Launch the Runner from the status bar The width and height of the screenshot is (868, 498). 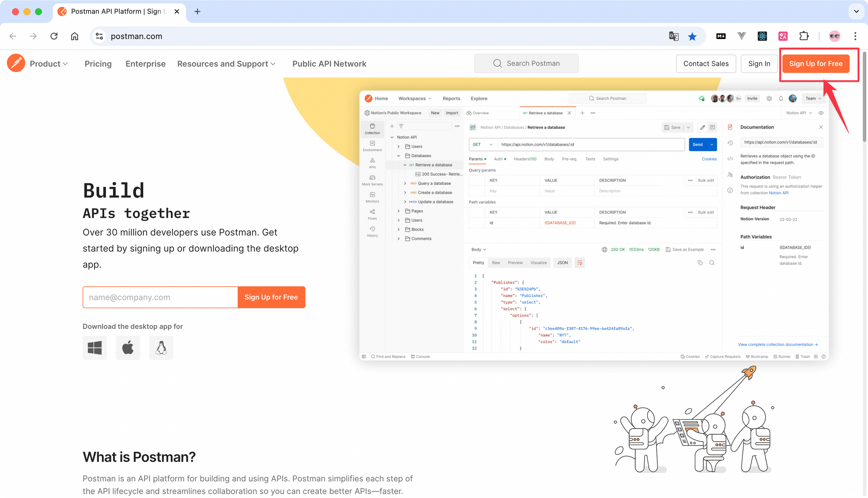tap(782, 356)
